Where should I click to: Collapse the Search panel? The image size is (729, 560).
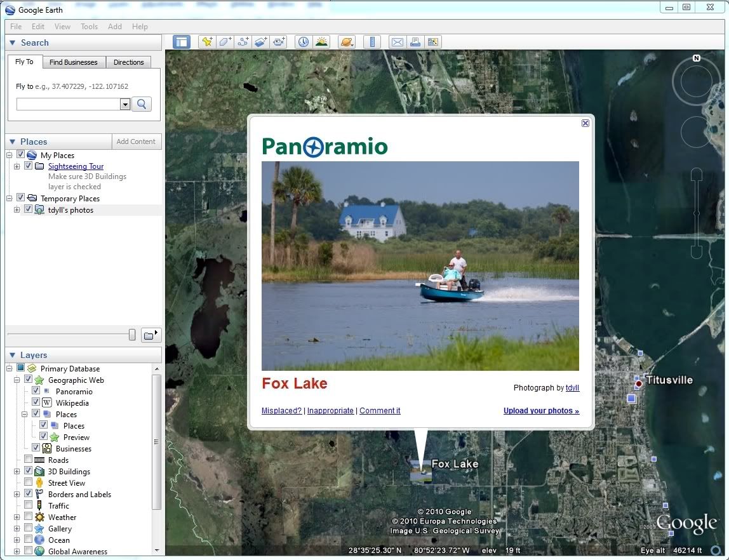coord(13,43)
